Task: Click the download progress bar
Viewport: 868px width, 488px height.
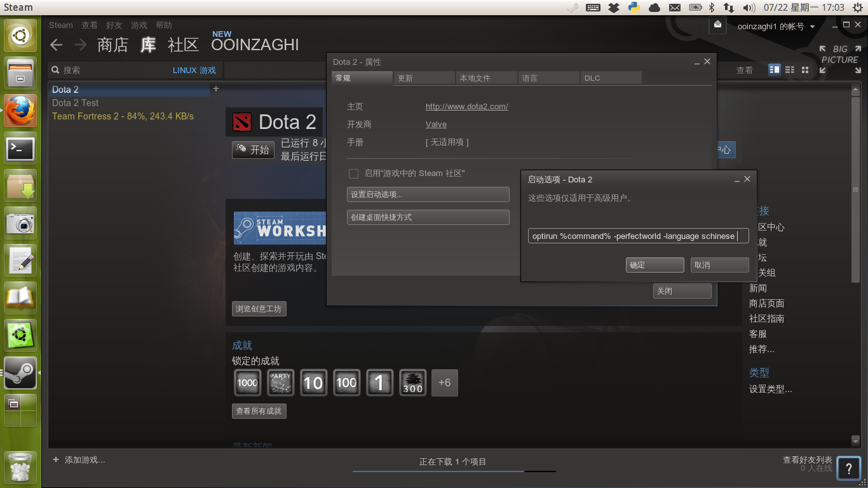Action: (454, 471)
